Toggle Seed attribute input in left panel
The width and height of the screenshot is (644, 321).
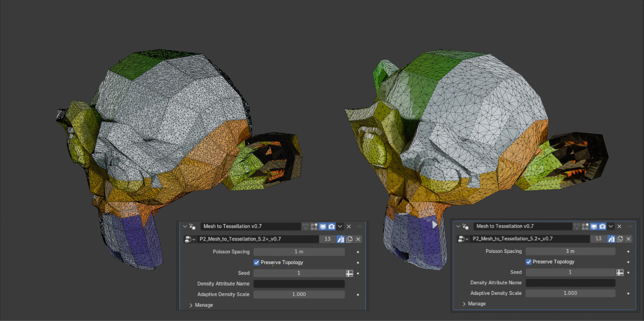pyautogui.click(x=349, y=273)
